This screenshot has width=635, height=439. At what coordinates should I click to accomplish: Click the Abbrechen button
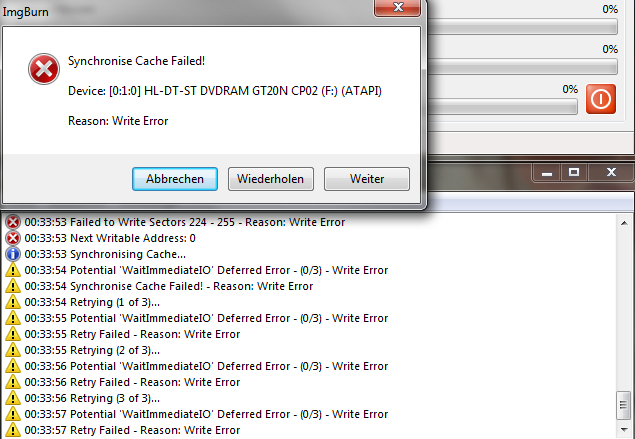tap(175, 179)
